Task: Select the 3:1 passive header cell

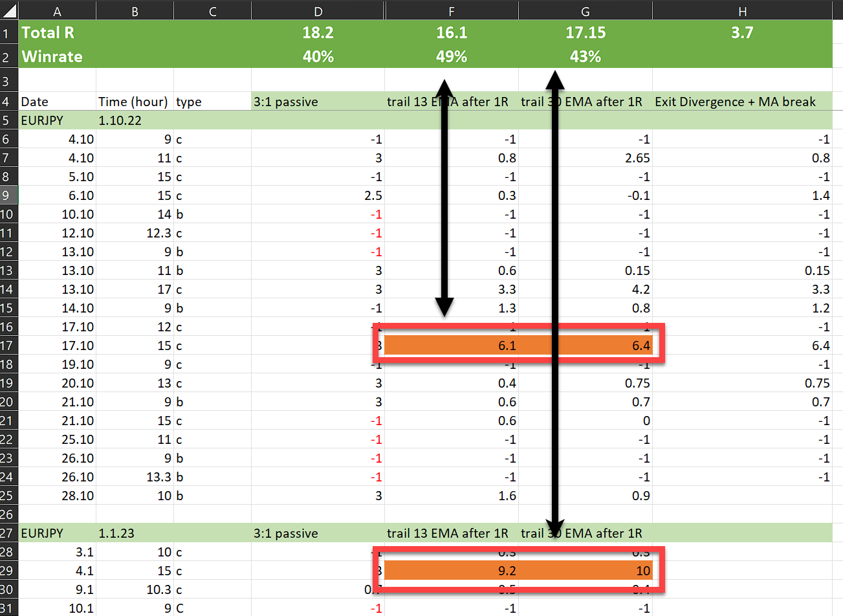Action: [x=318, y=102]
